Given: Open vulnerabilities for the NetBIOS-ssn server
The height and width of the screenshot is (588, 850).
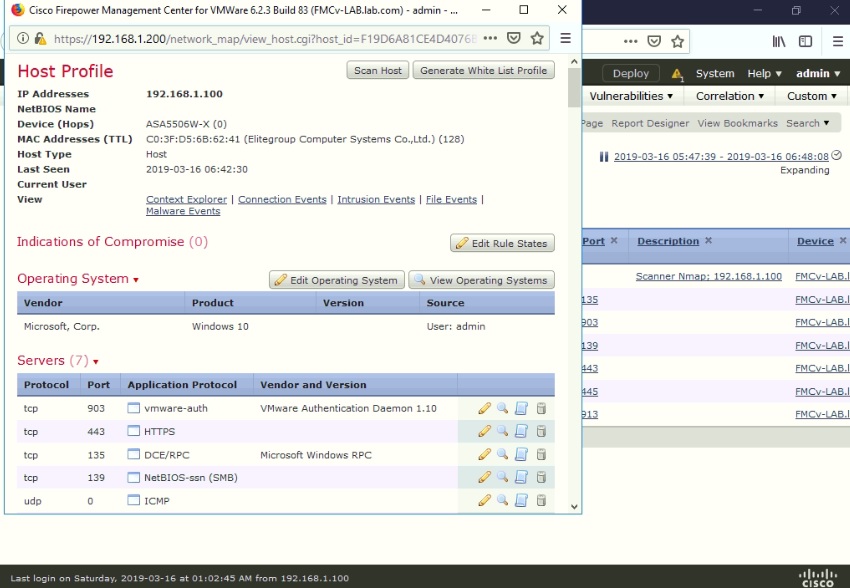Looking at the screenshot, I should [x=521, y=477].
